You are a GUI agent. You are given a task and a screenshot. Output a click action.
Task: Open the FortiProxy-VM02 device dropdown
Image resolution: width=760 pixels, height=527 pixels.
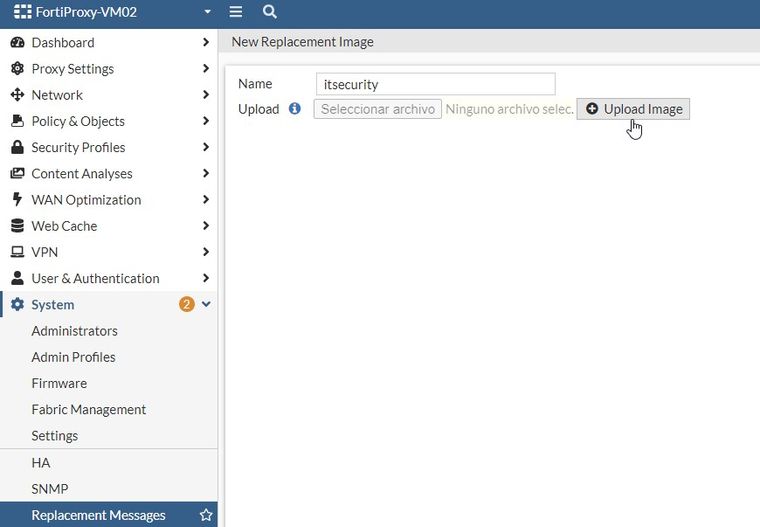pos(207,12)
